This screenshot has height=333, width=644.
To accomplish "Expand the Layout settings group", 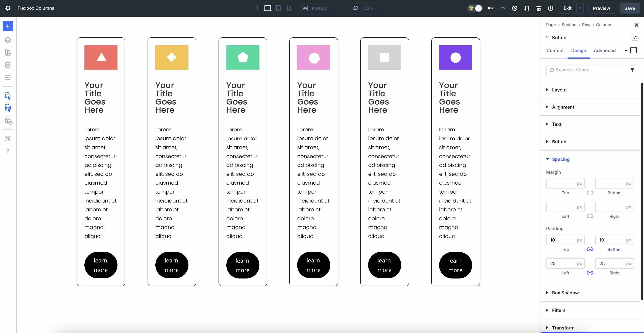I will point(559,90).
